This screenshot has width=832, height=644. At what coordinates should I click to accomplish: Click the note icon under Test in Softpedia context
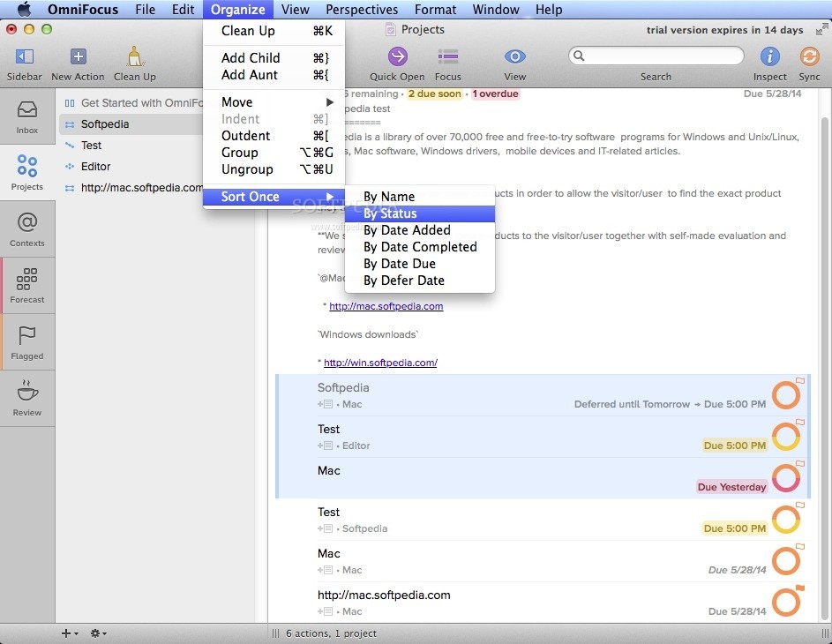[x=326, y=528]
